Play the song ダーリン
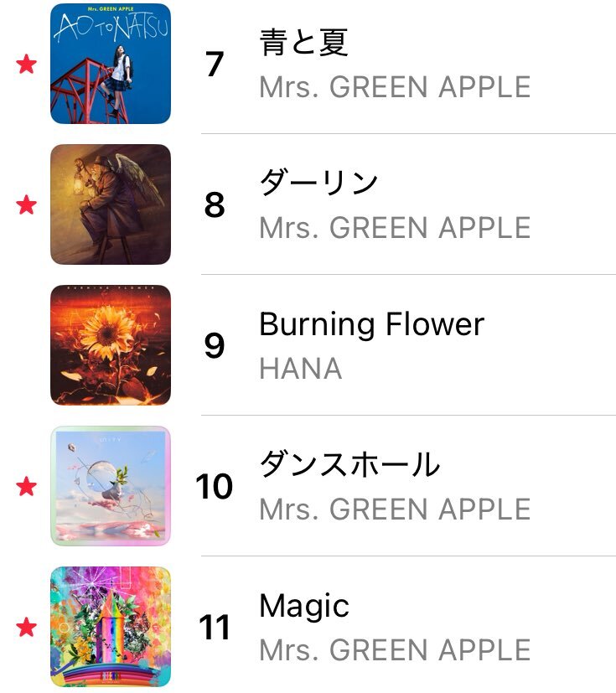Image resolution: width=616 pixels, height=693 pixels. 318,183
